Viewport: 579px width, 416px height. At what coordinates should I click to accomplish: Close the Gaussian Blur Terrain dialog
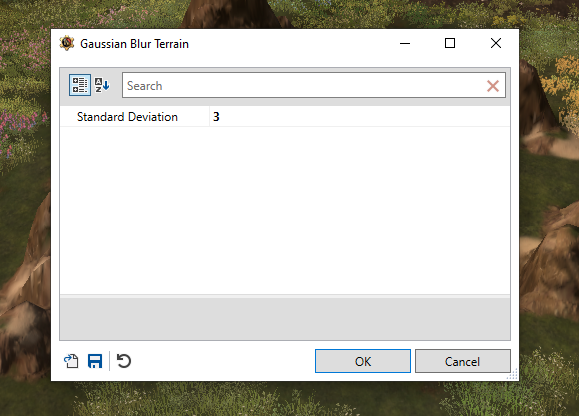(x=496, y=44)
